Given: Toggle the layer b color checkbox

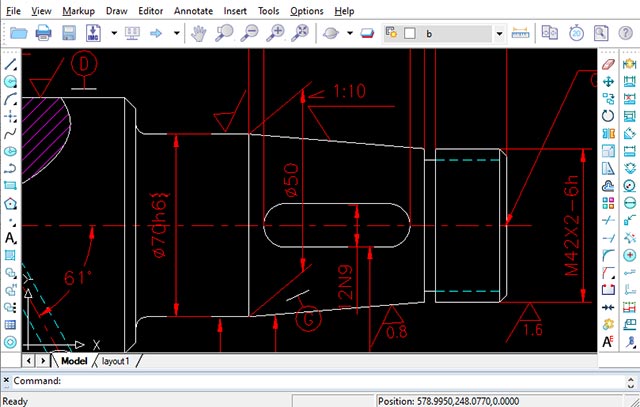Looking at the screenshot, I should pos(409,33).
